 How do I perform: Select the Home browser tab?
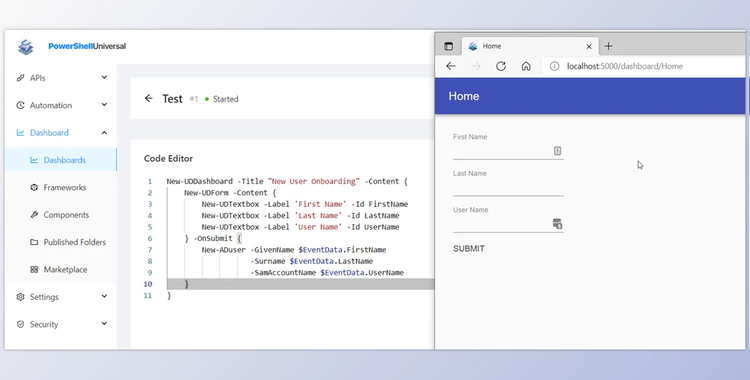coord(529,46)
